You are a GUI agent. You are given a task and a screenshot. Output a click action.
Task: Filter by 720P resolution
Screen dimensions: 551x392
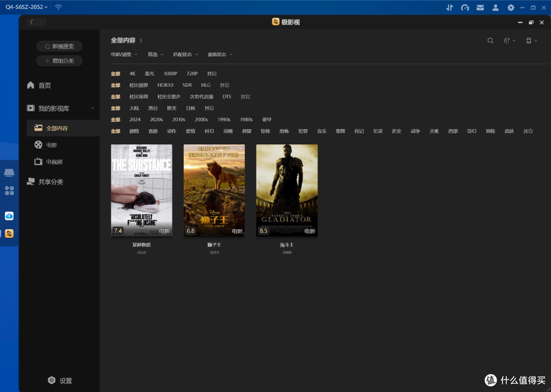pos(192,73)
